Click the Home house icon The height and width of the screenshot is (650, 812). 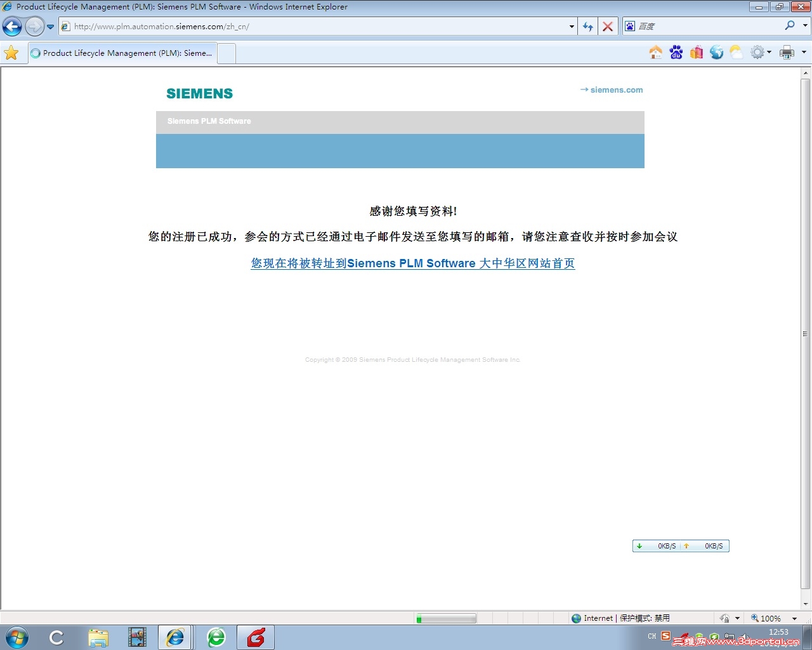coord(656,52)
